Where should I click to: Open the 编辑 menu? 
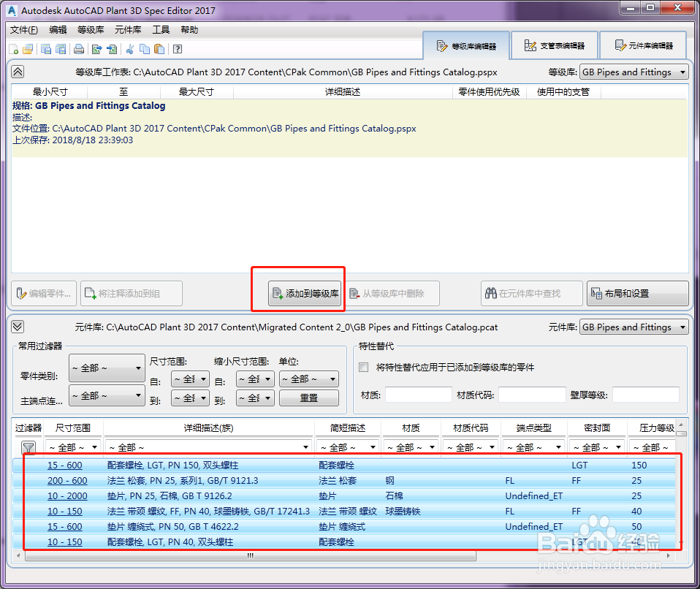pyautogui.click(x=58, y=30)
